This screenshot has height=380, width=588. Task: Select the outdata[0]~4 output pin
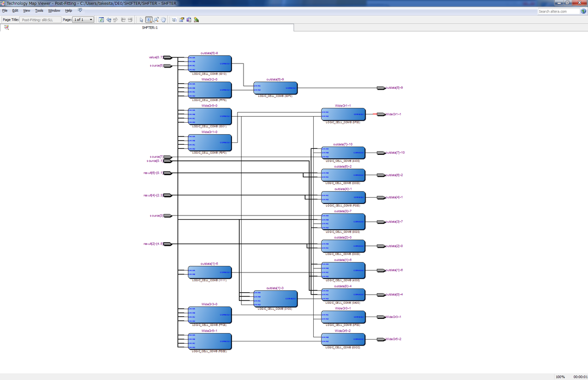pos(381,295)
